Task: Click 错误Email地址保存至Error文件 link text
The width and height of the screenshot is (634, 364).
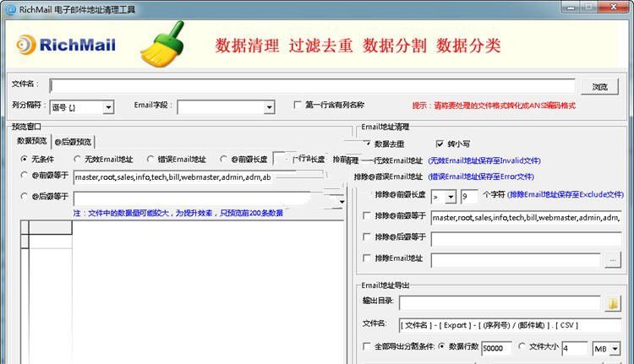Action: 481,177
